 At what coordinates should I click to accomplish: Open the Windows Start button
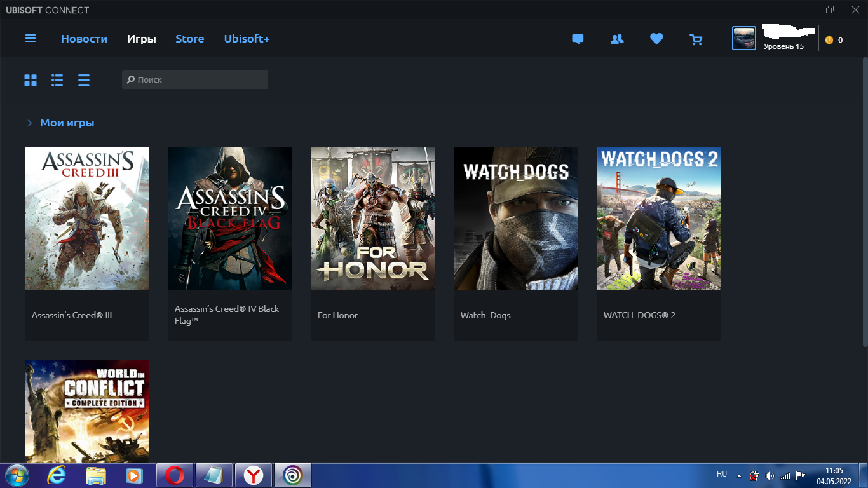17,475
